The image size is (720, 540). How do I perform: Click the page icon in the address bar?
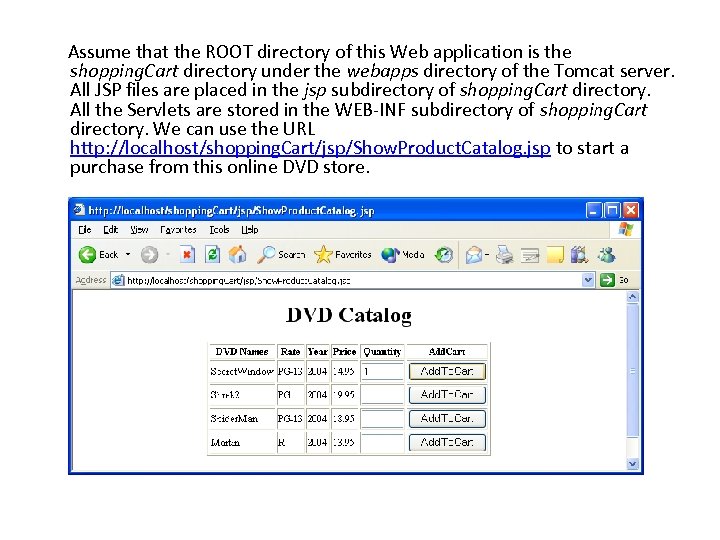pos(118,280)
